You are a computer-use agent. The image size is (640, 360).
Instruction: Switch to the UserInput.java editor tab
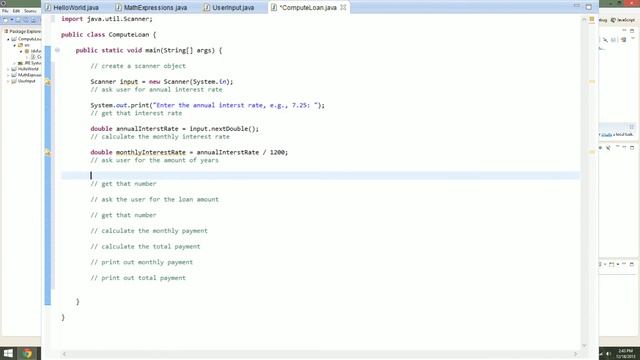(x=229, y=7)
